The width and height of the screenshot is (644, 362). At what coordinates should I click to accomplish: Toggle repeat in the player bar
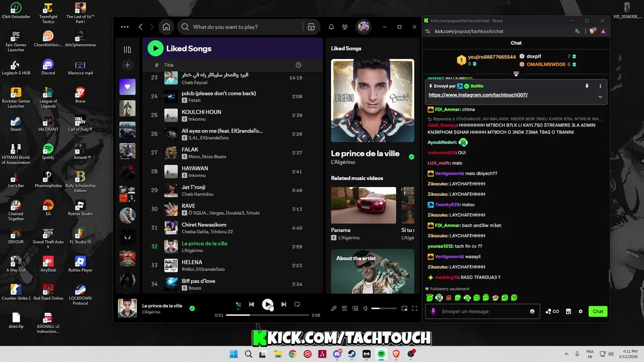coord(297,304)
